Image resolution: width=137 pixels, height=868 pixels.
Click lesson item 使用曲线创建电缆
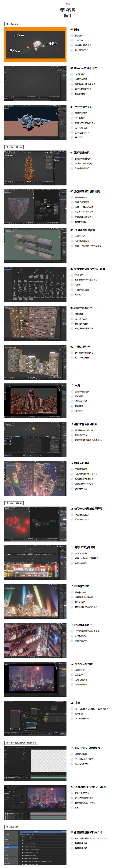coord(83,159)
